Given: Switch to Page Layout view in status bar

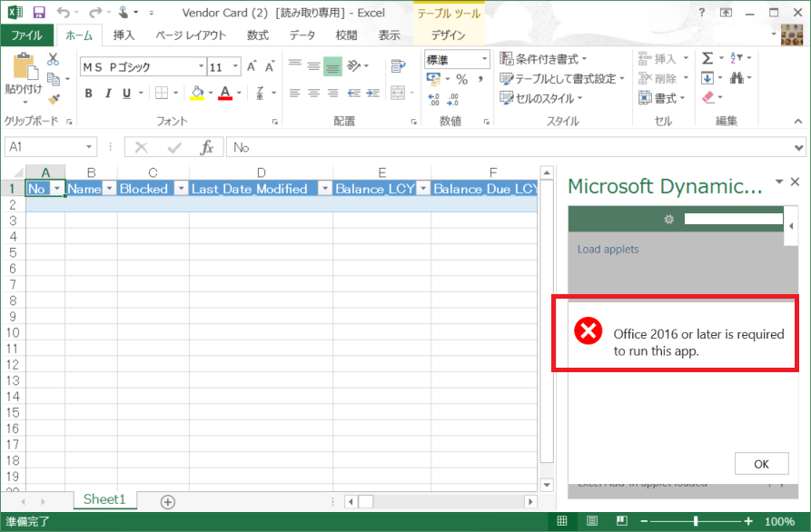Looking at the screenshot, I should click(x=592, y=520).
